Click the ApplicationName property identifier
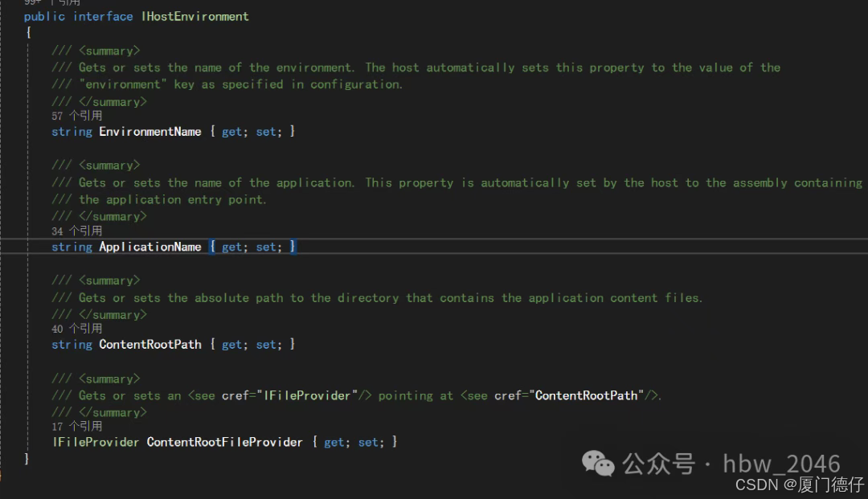868x499 pixels. (x=150, y=247)
